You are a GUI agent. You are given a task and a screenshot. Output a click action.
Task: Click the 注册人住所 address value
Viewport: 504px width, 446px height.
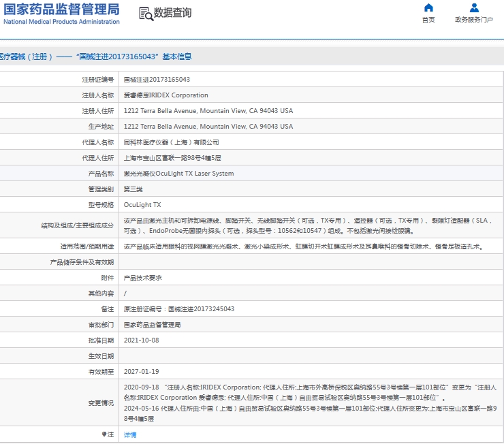pos(208,111)
